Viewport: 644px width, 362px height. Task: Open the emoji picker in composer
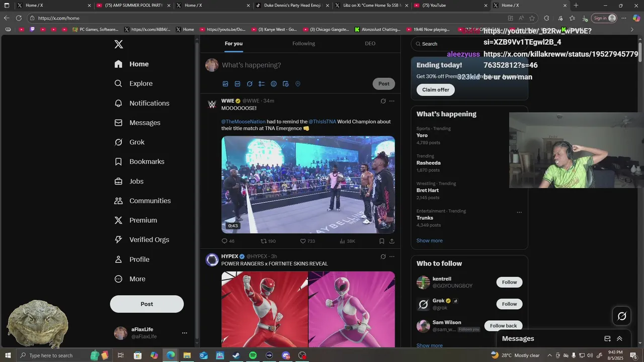pos(274,84)
